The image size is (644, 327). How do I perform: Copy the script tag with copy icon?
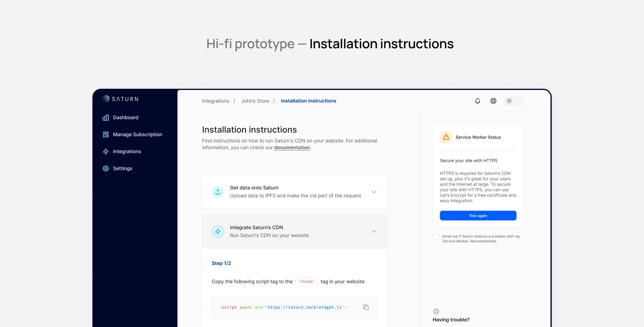point(366,307)
